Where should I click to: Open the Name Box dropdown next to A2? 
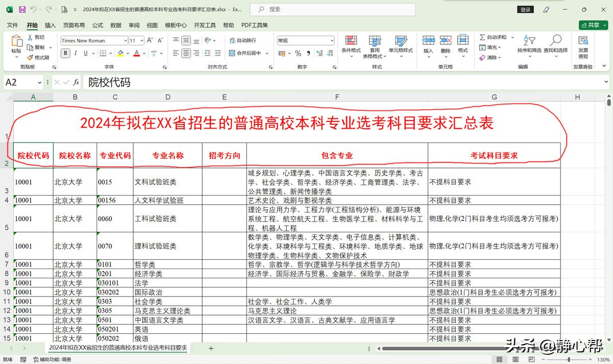(39, 82)
